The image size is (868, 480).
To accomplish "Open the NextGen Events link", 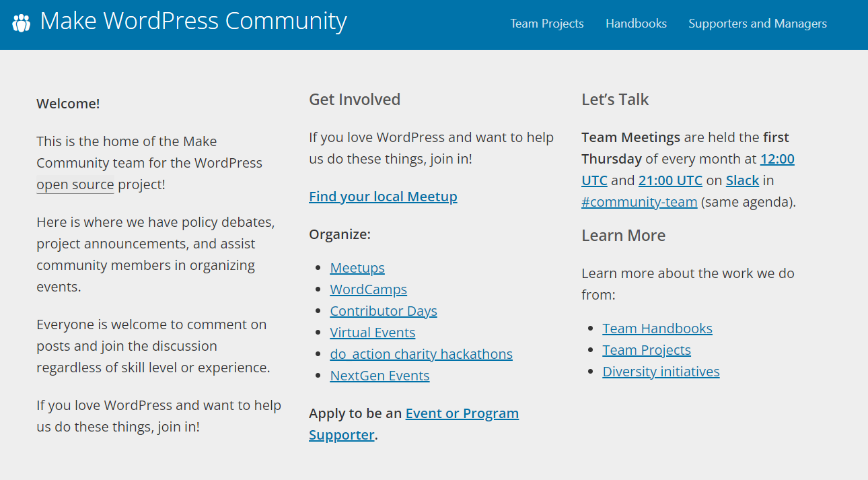I will 379,376.
